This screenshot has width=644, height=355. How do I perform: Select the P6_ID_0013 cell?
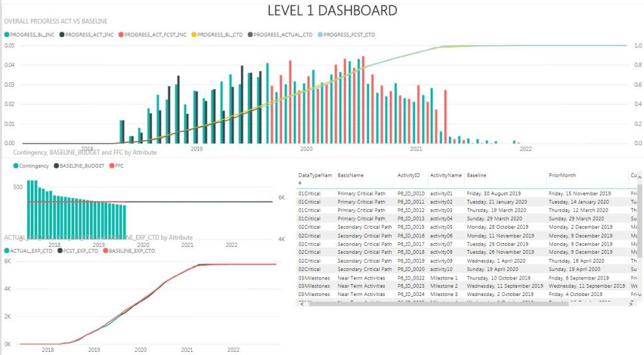click(411, 219)
